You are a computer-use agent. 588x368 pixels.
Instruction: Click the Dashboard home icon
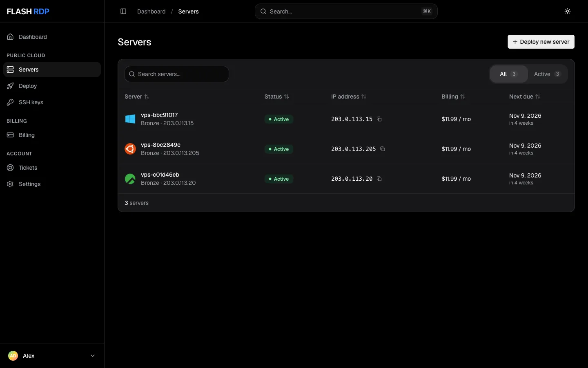click(11, 37)
